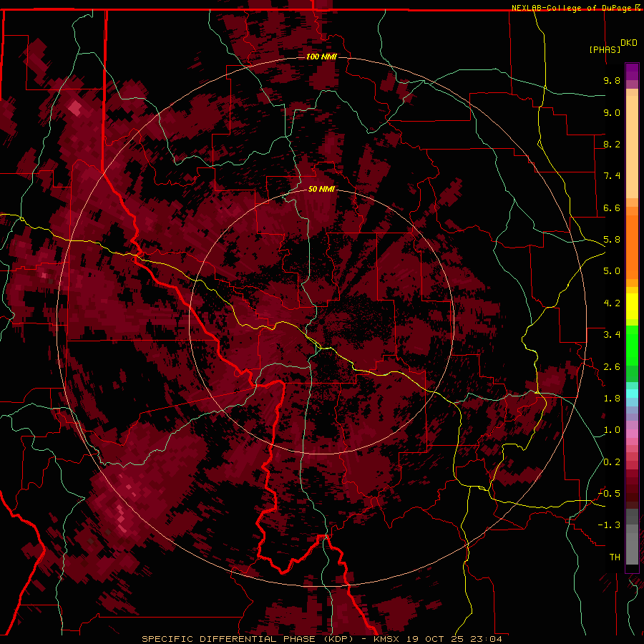Click the 50 NMI range ring label

point(321,189)
